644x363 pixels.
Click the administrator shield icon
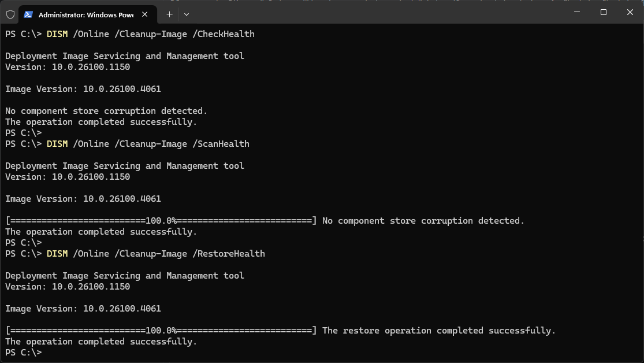pyautogui.click(x=10, y=14)
